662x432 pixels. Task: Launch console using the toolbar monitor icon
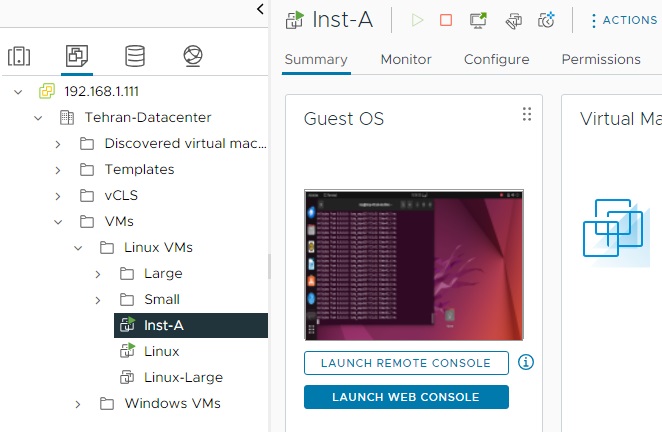coord(478,20)
